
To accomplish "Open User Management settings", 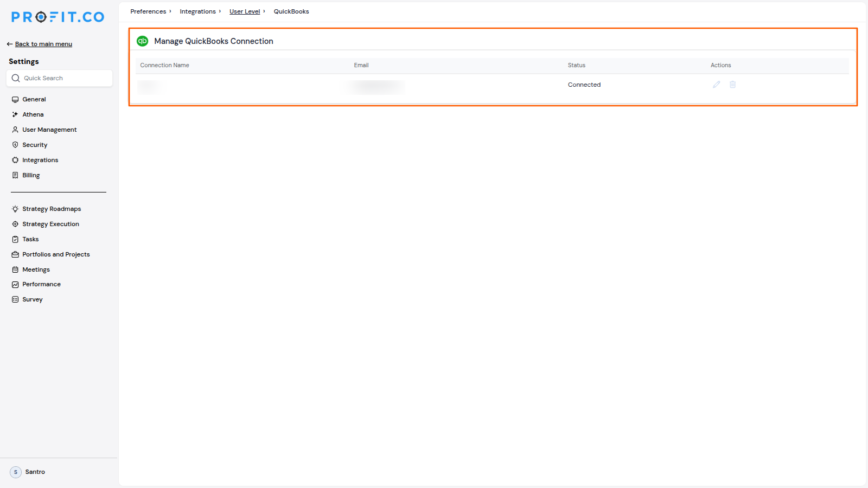I will pyautogui.click(x=49, y=130).
